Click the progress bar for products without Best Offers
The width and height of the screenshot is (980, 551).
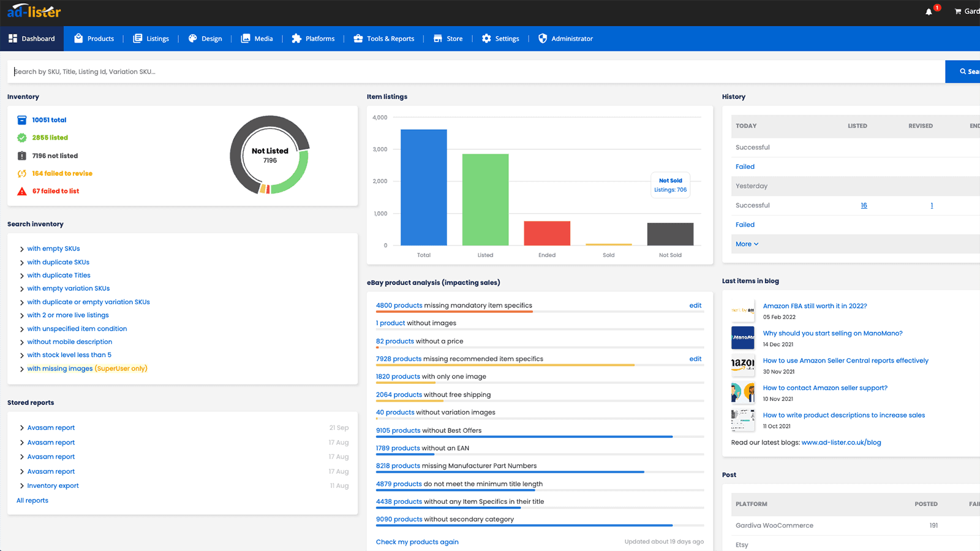click(524, 437)
